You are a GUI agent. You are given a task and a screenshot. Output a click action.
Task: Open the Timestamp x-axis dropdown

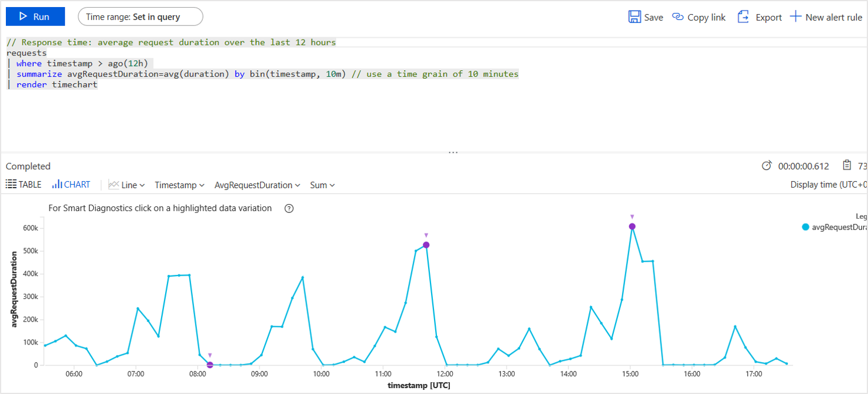[179, 185]
